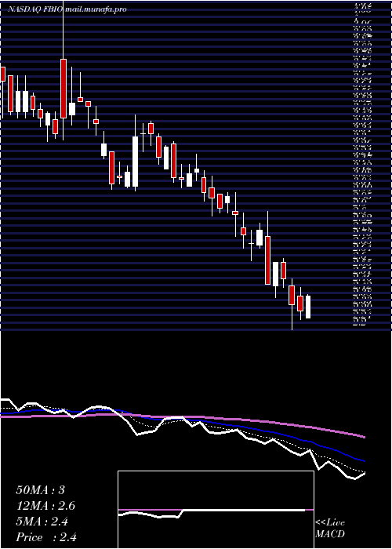Click the <<Live MACD label
392x549 pixels.
click(x=330, y=529)
